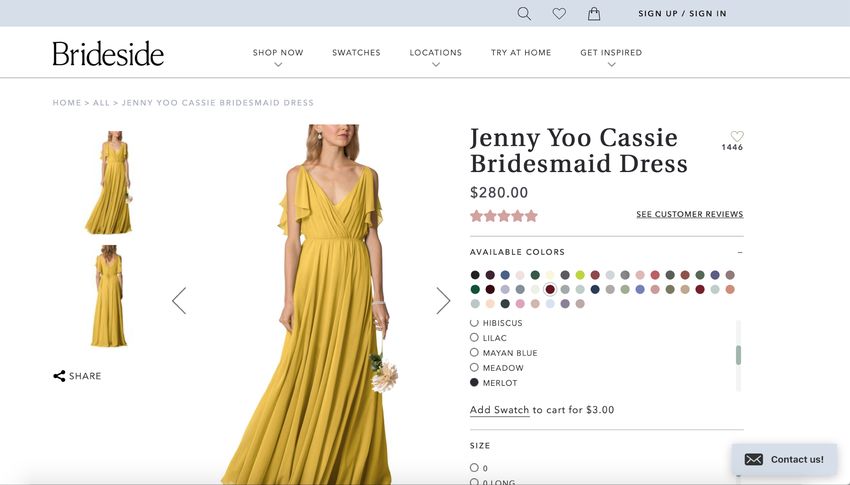Open the Try At Home page
The image size is (850, 485).
coord(521,53)
